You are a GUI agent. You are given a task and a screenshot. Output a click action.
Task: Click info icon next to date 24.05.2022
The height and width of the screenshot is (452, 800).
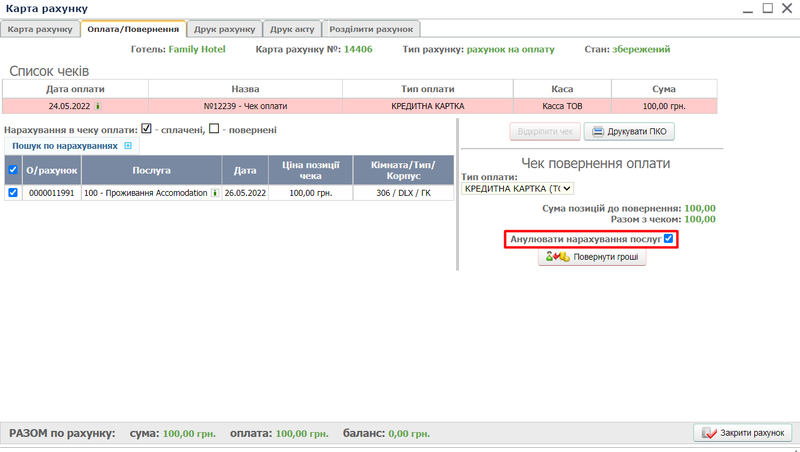[98, 105]
